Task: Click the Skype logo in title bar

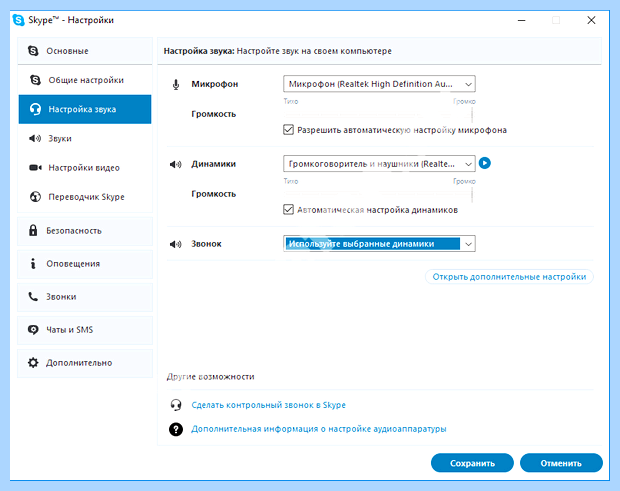Action: (19, 20)
